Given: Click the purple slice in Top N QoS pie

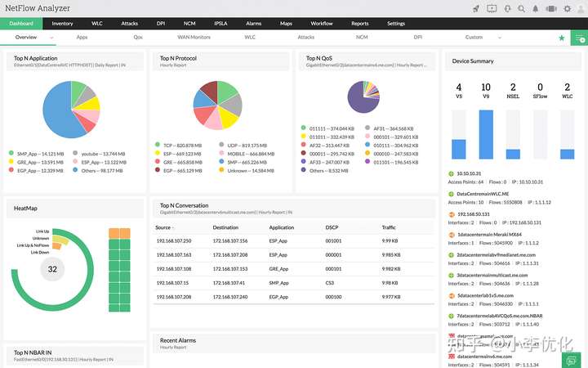Looking at the screenshot, I should pyautogui.click(x=359, y=101).
